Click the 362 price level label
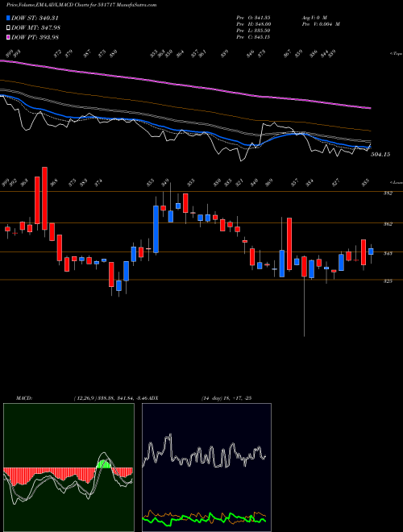 click(388, 224)
